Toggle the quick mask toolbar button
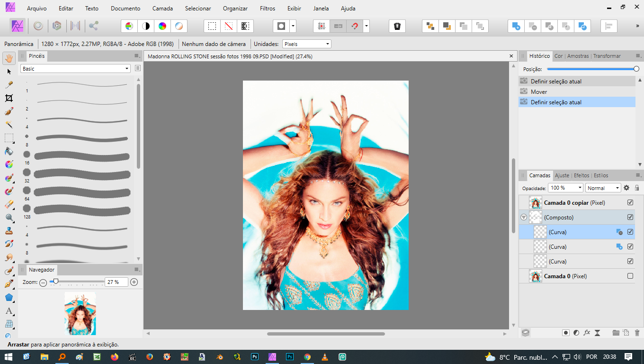 pyautogui.click(x=281, y=26)
